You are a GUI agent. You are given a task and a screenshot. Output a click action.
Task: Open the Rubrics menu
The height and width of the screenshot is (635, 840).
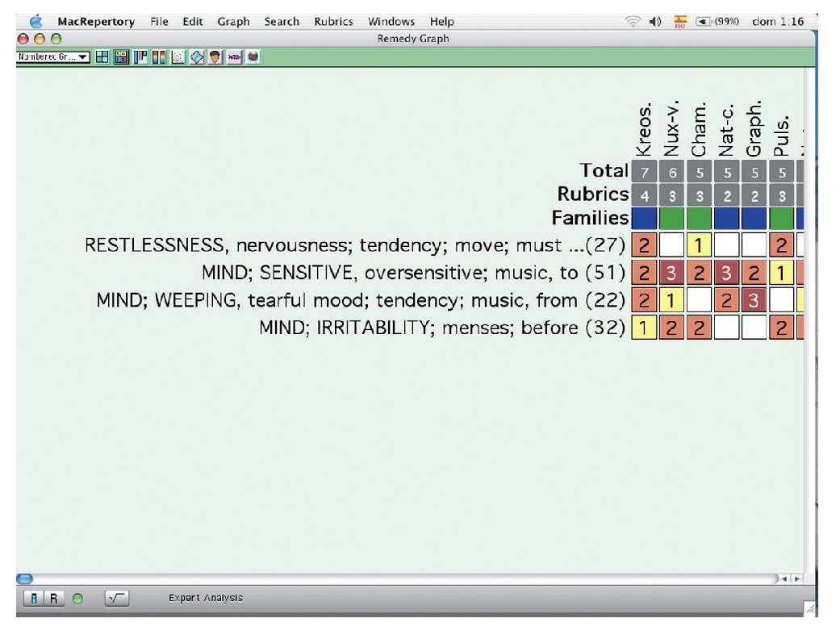pyautogui.click(x=332, y=22)
